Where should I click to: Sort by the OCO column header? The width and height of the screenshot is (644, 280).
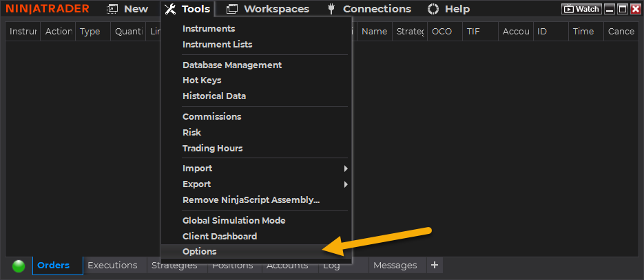tap(442, 32)
